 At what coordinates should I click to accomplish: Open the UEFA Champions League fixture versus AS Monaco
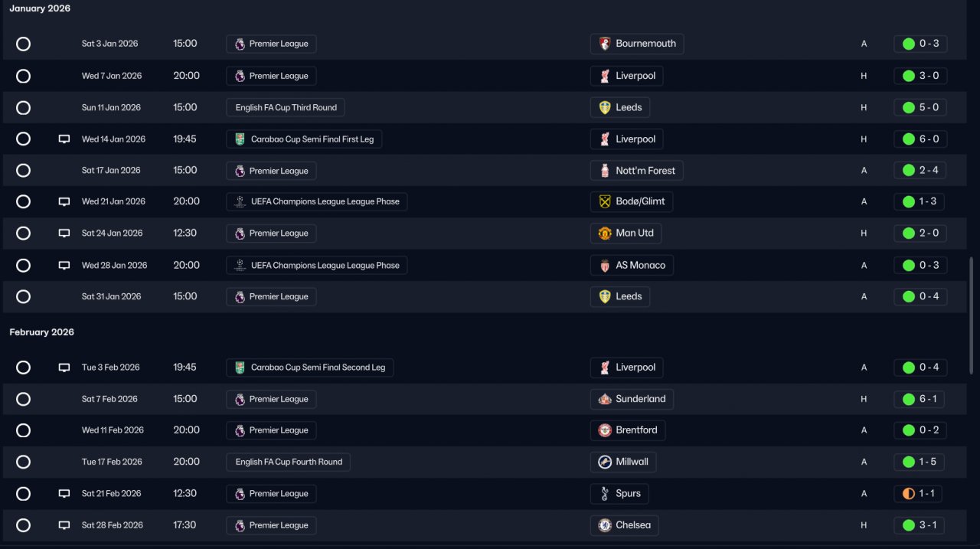tap(317, 266)
